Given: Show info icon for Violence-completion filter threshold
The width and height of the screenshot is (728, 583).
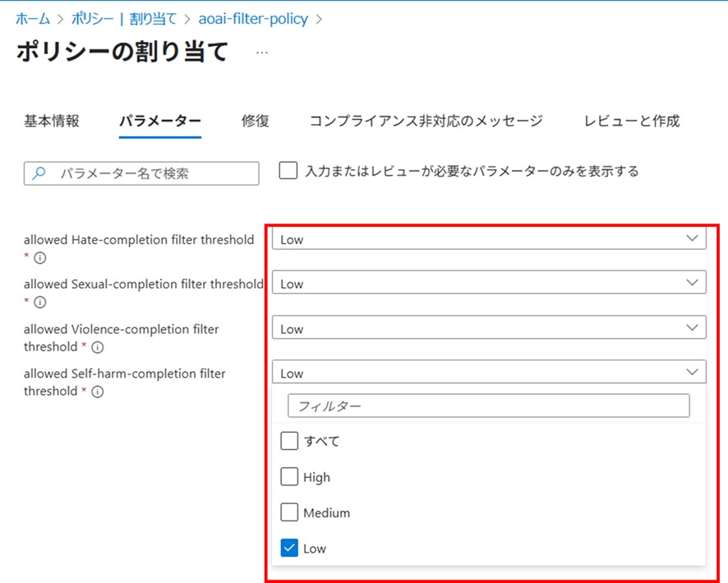Looking at the screenshot, I should pyautogui.click(x=98, y=347).
